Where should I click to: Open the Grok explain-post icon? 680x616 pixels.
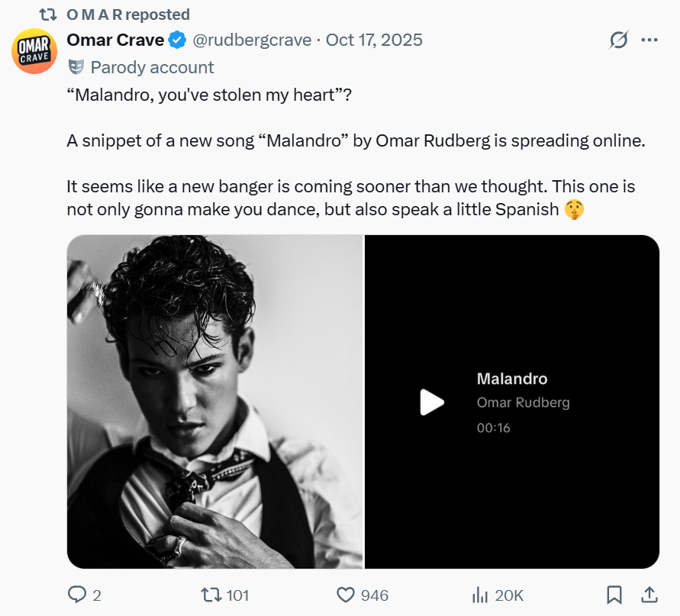pyautogui.click(x=619, y=40)
